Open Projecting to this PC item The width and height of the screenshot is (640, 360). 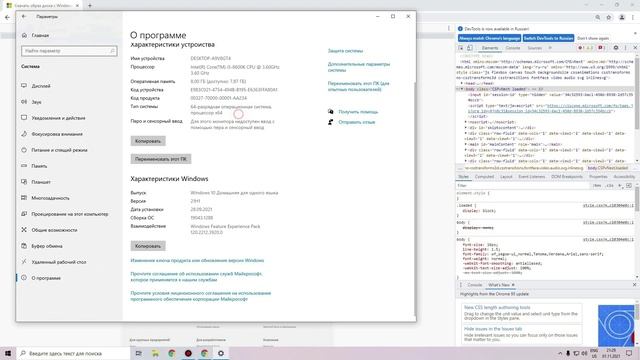point(69,214)
